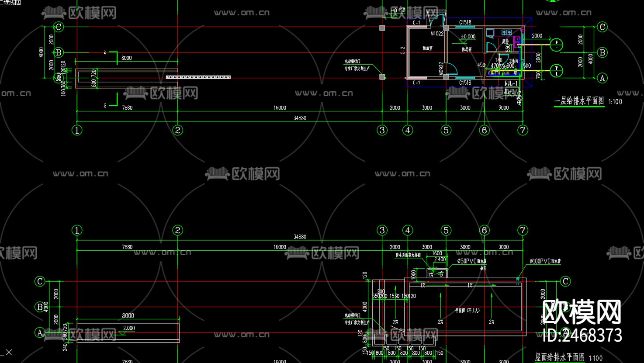
Task: Select the 1530 dimension in roof plan
Action: [x=395, y=296]
